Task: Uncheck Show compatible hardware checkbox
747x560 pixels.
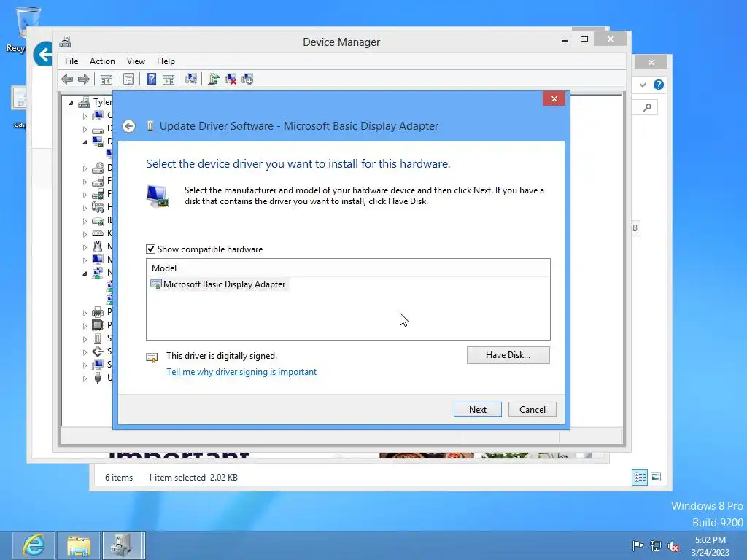Action: point(150,249)
